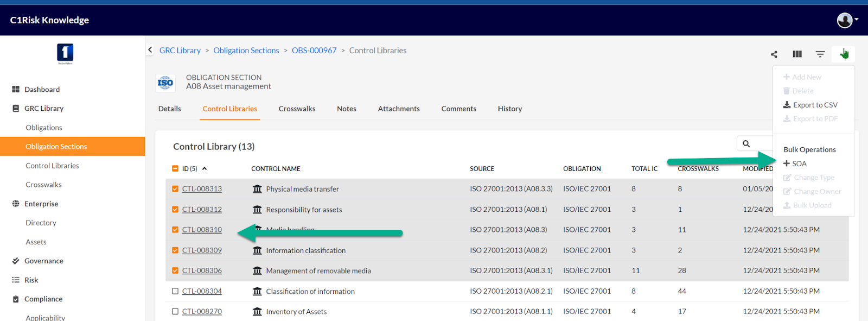Click institution icon beside Information classification
This screenshot has width=868, height=321.
pos(257,250)
